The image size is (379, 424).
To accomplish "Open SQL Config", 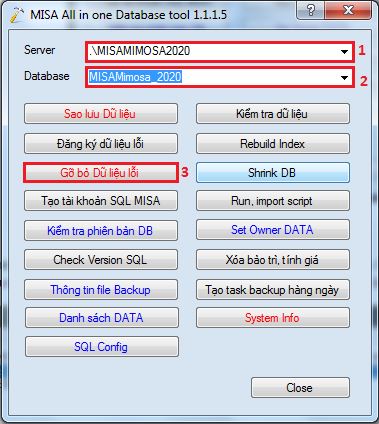I will click(x=102, y=347).
